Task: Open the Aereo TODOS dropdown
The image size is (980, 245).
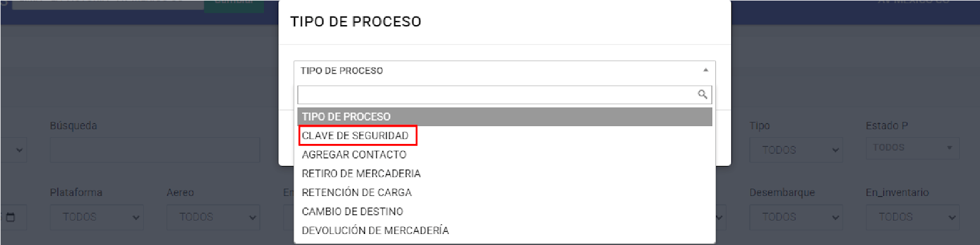Action: (x=213, y=217)
